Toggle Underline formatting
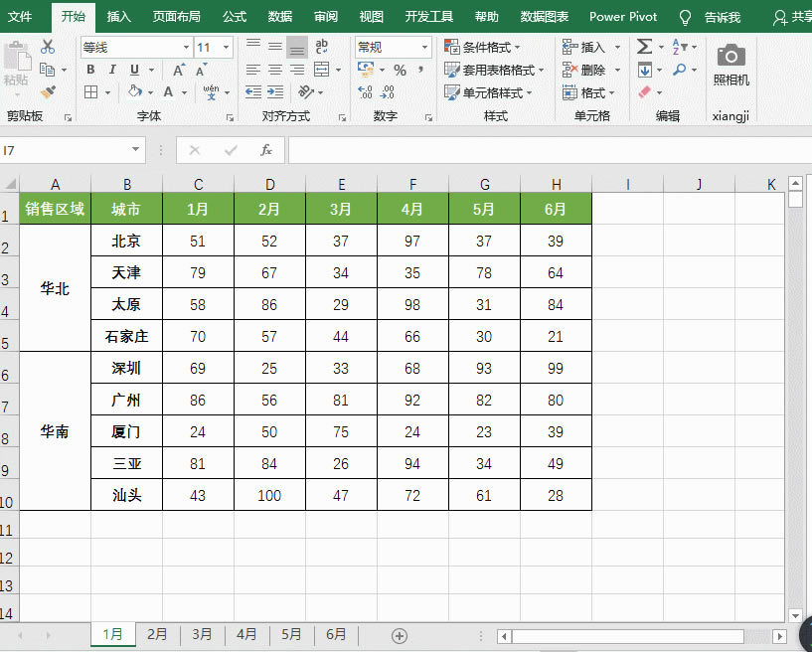Screen dimensions: 812x652 click(x=132, y=69)
